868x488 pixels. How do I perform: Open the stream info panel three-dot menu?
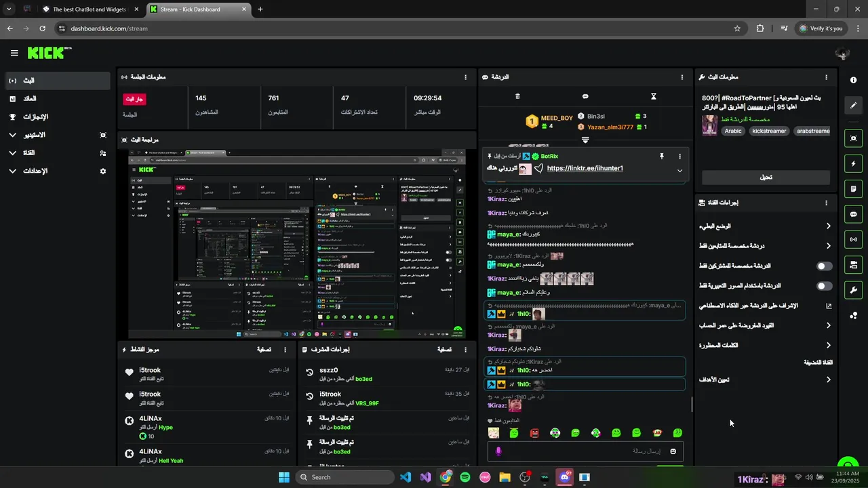click(x=826, y=77)
